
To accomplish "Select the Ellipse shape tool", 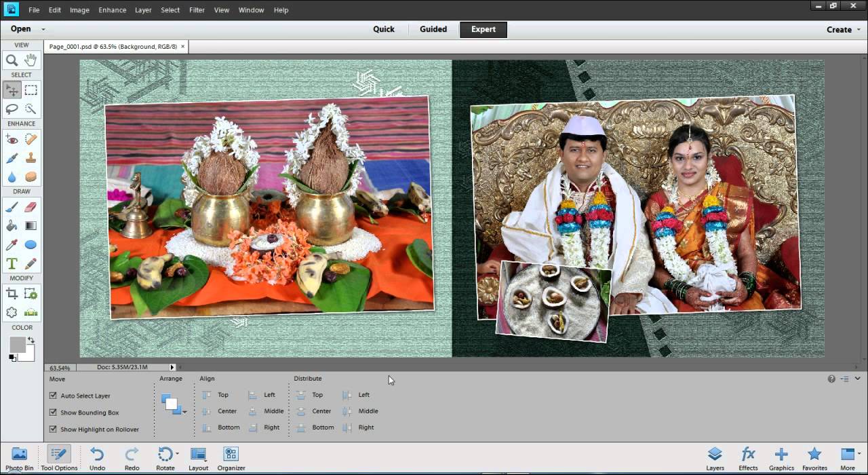I will tap(31, 245).
